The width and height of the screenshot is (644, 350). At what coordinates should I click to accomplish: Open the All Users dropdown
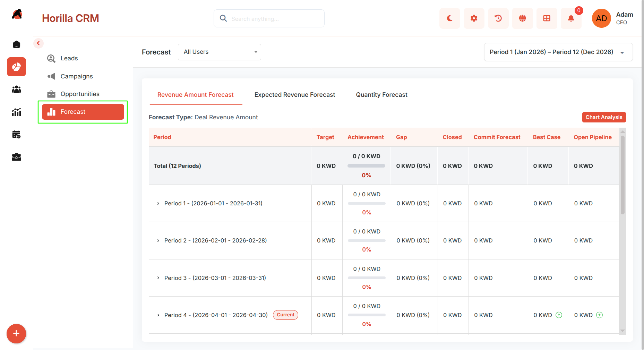[x=219, y=52]
